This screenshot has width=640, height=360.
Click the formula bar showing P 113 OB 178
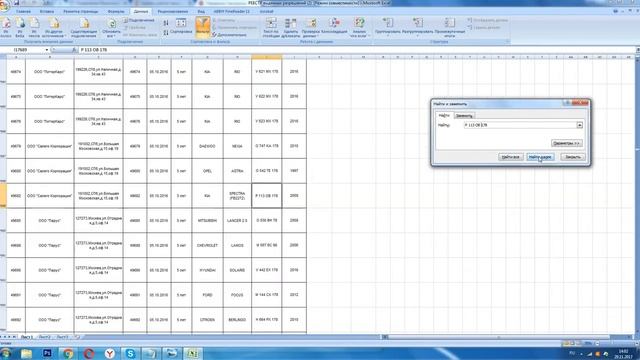(357, 50)
